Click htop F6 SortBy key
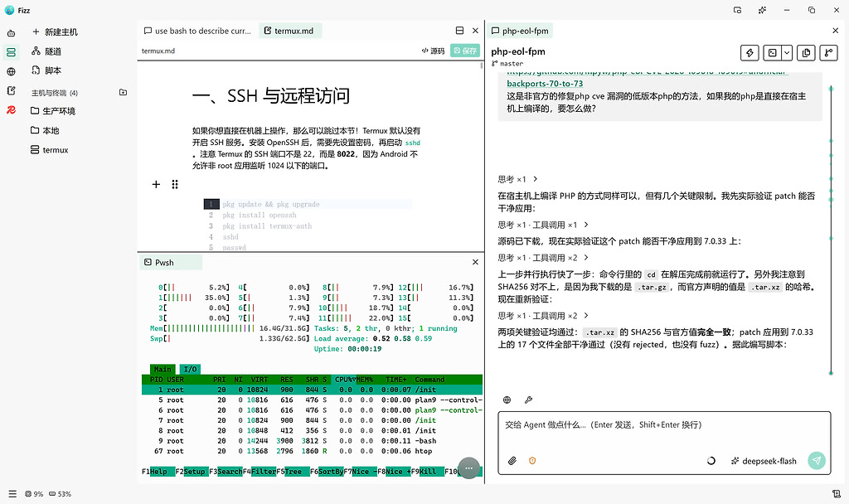This screenshot has width=849, height=504. 327,472
